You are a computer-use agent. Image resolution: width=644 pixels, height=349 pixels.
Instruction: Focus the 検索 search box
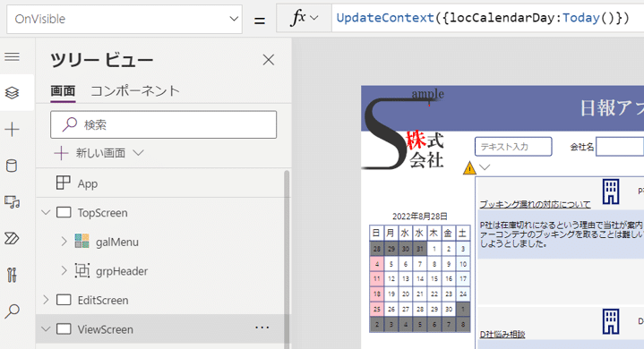pyautogui.click(x=164, y=124)
